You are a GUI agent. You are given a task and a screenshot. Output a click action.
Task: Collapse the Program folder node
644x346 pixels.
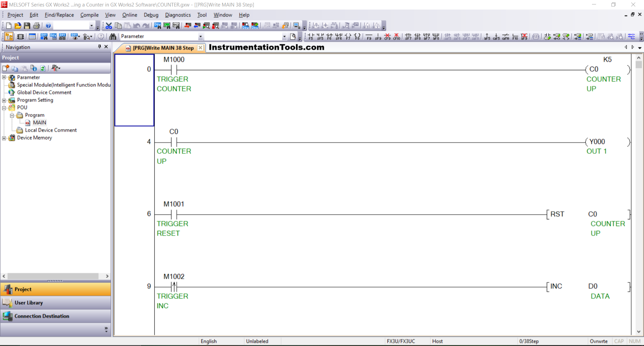[x=12, y=115]
